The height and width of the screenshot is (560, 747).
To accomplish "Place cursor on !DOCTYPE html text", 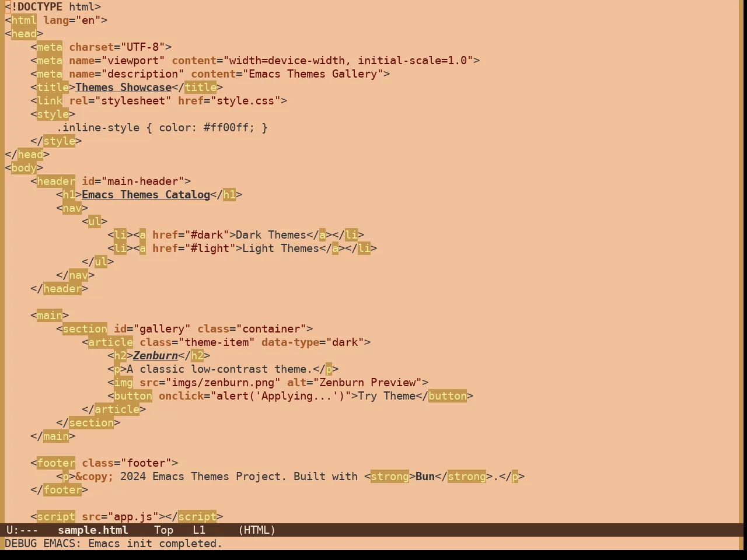I will pyautogui.click(x=56, y=7).
